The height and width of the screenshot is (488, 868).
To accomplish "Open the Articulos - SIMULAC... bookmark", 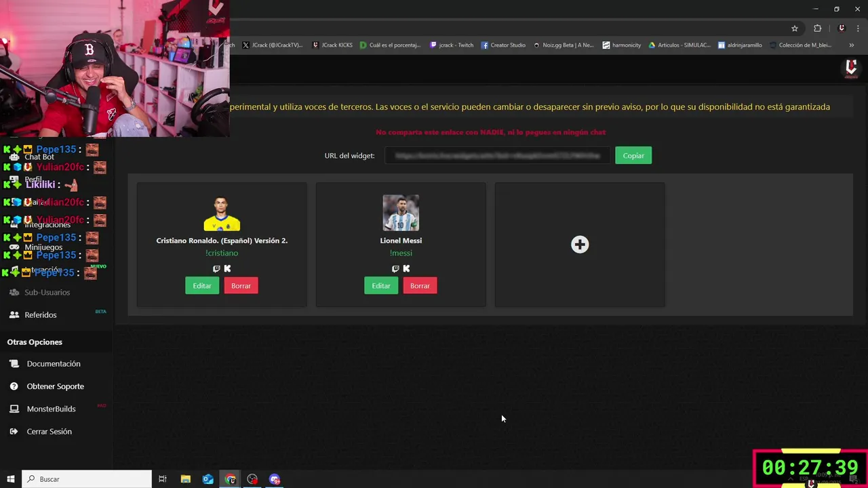I will pyautogui.click(x=679, y=45).
